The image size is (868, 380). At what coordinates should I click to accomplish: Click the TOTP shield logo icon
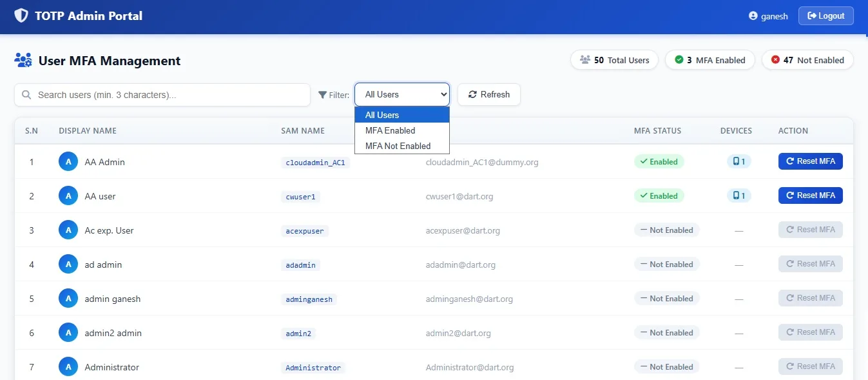[x=21, y=15]
